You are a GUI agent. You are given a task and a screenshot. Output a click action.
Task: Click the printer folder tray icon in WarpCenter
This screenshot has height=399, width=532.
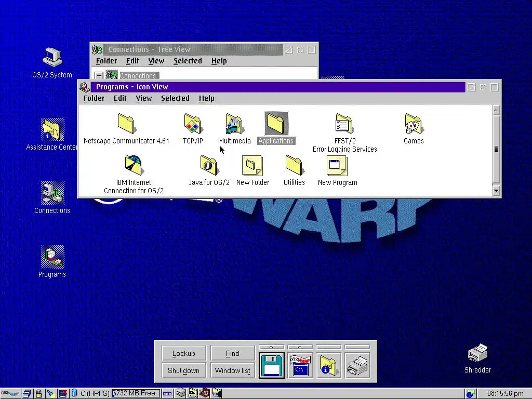(x=193, y=393)
